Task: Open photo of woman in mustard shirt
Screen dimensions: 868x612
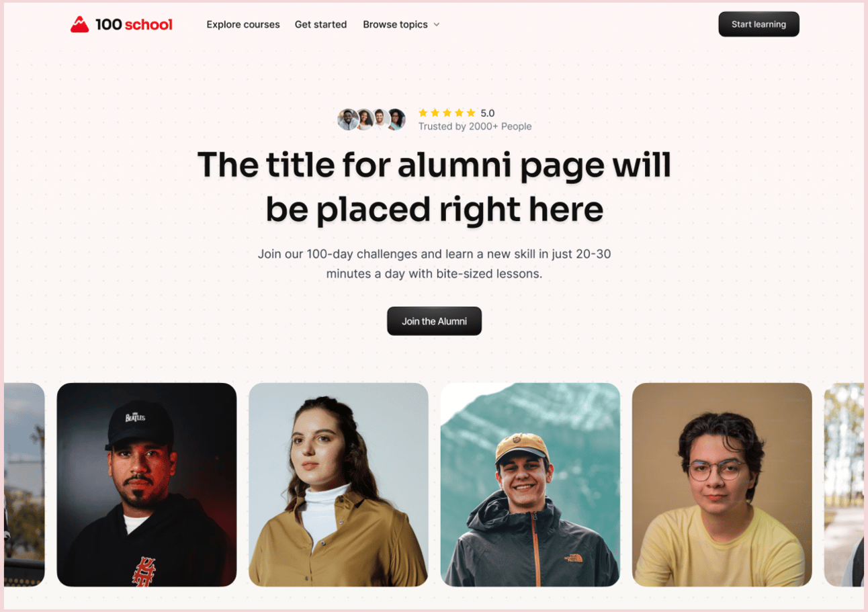Action: pyautogui.click(x=339, y=484)
